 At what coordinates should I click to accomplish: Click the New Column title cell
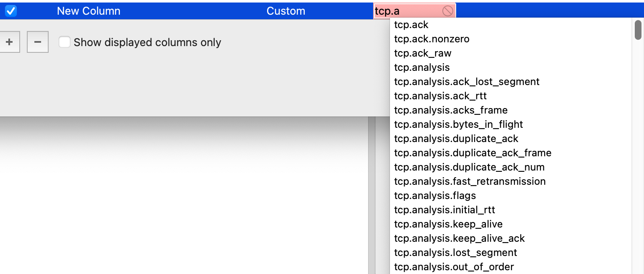point(88,11)
